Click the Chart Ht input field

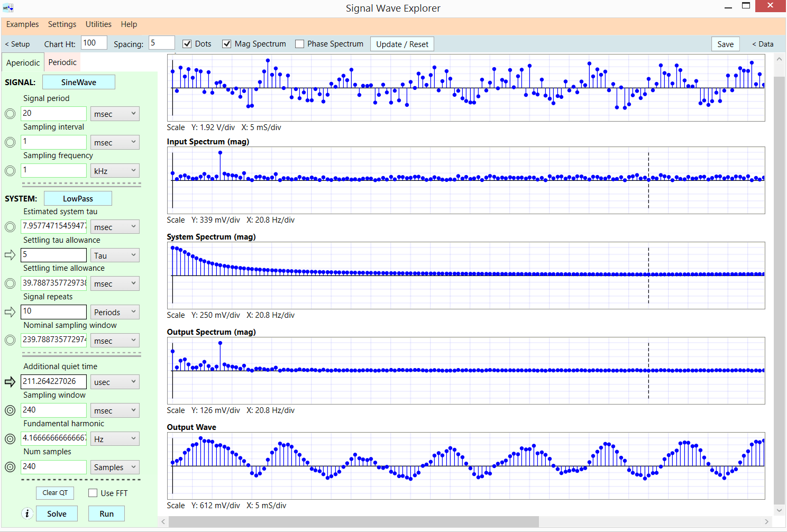pyautogui.click(x=94, y=44)
